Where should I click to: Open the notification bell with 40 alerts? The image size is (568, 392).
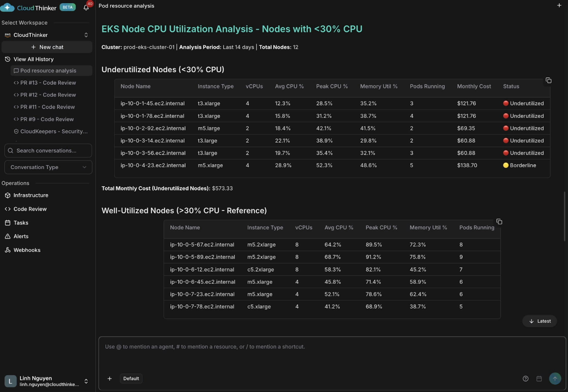(86, 8)
